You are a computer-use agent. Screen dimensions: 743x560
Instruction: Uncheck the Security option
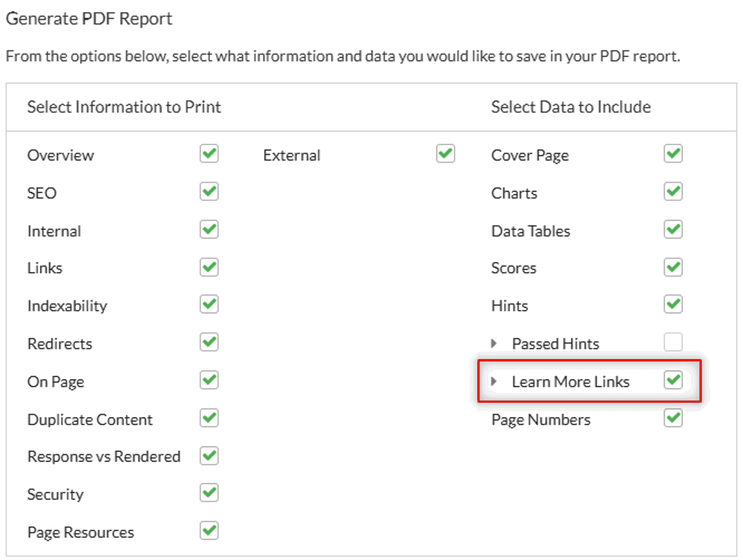(x=208, y=493)
